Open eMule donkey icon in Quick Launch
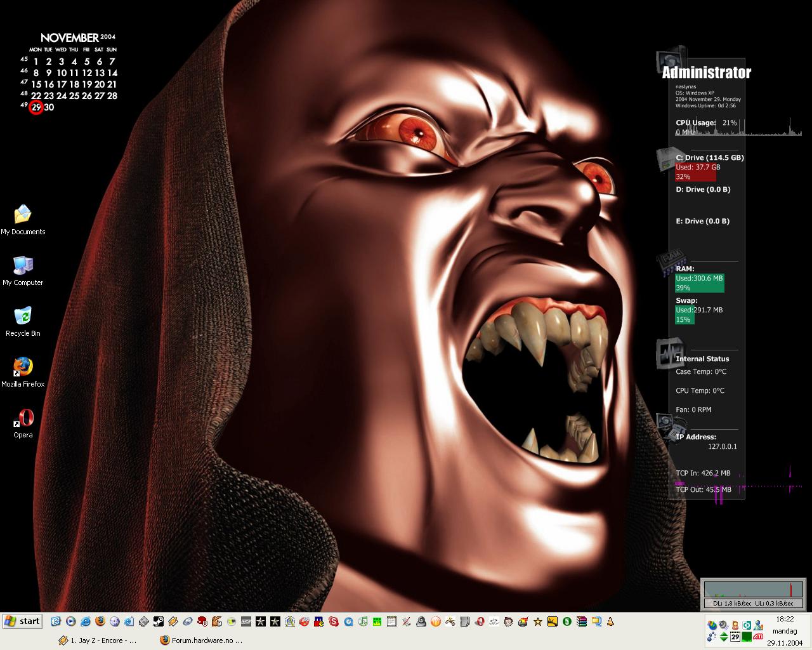This screenshot has width=812, height=650. [x=217, y=621]
